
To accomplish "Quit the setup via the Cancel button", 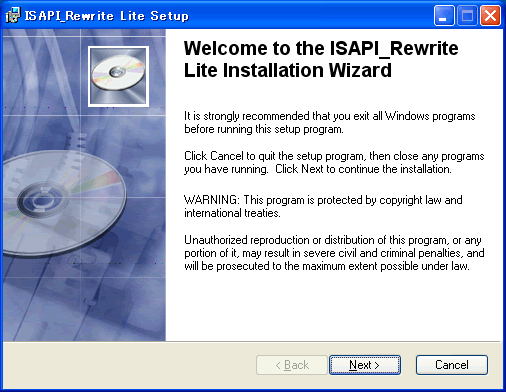I will [x=452, y=365].
